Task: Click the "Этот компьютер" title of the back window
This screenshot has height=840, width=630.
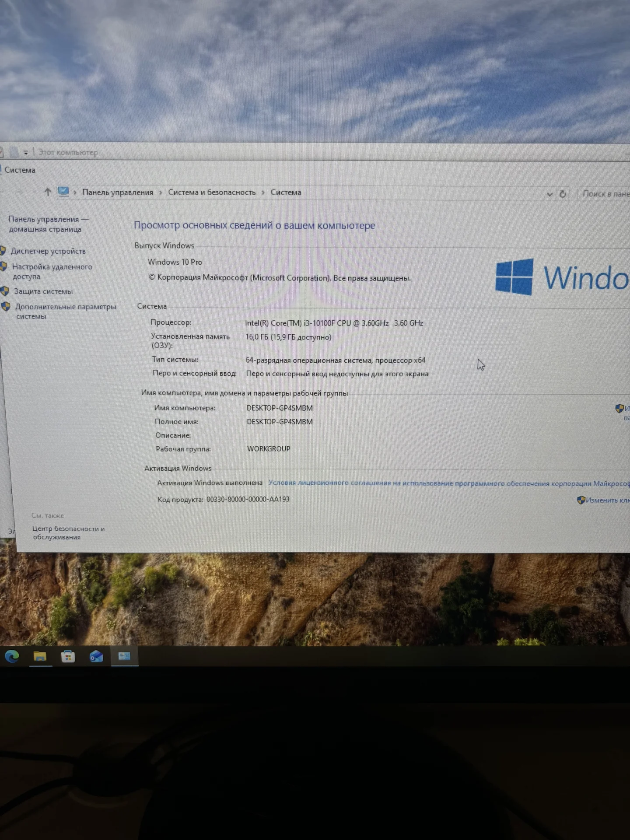Action: pyautogui.click(x=68, y=152)
